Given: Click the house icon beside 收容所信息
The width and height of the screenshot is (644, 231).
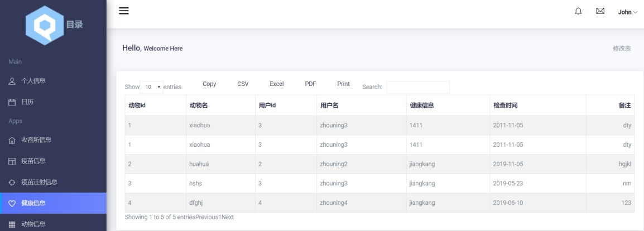Looking at the screenshot, I should tap(12, 140).
